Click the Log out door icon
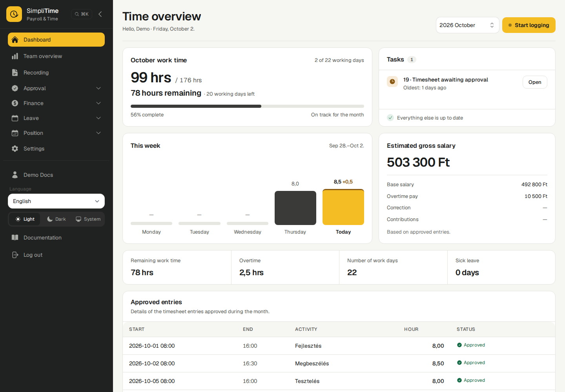 tap(15, 255)
